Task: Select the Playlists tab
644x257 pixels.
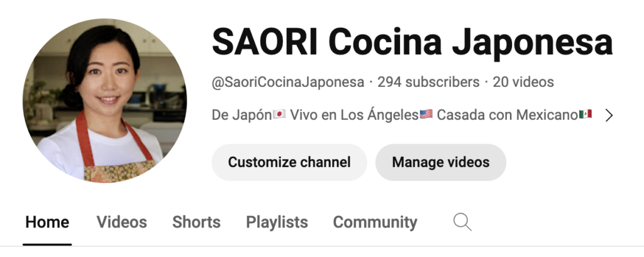Action: 277,222
